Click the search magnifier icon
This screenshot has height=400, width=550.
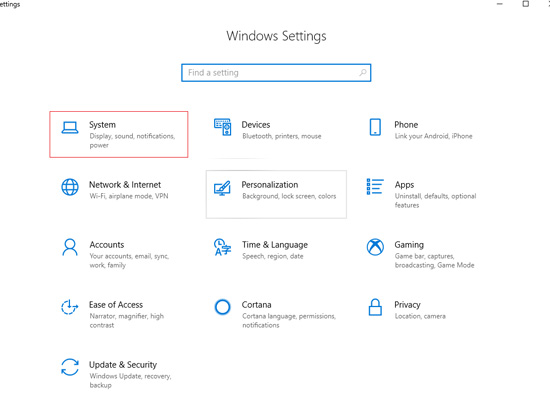click(x=363, y=73)
